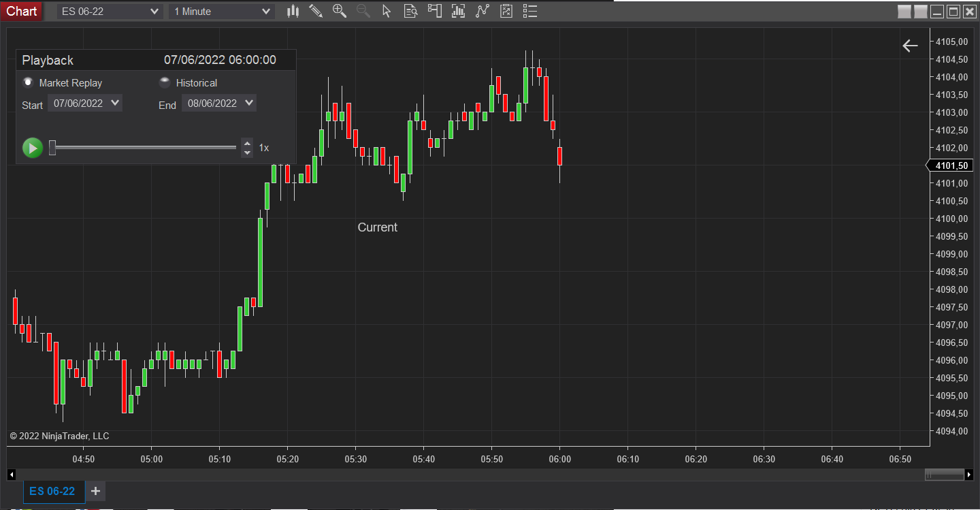Click the playback position slider handle
Screen dimensions: 980x510
point(52,147)
